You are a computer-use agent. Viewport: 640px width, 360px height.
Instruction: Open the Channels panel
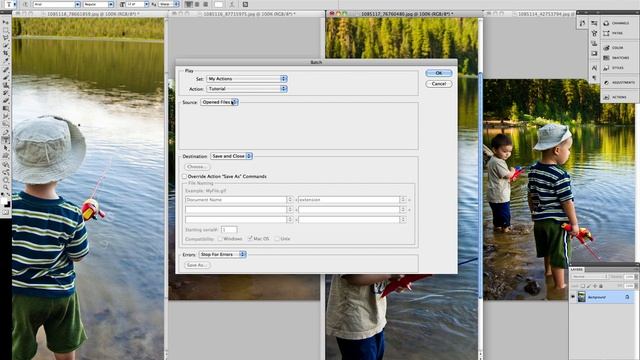616,23
